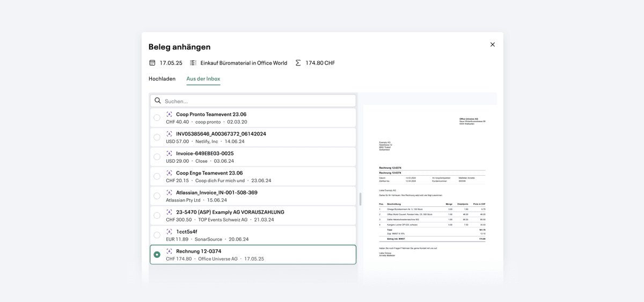The height and width of the screenshot is (302, 644).
Task: Open the Aus der Inbox tab
Action: [203, 78]
